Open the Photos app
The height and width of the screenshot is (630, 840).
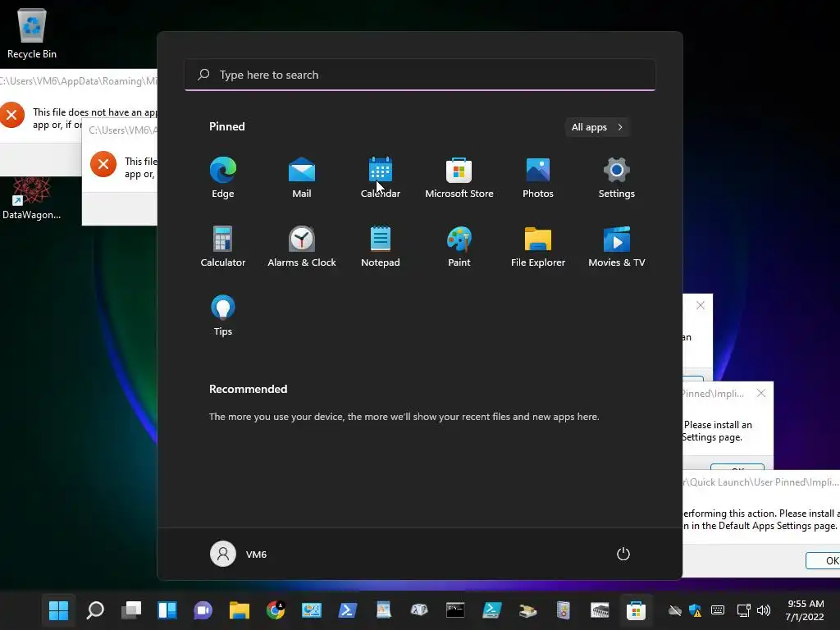coord(538,178)
